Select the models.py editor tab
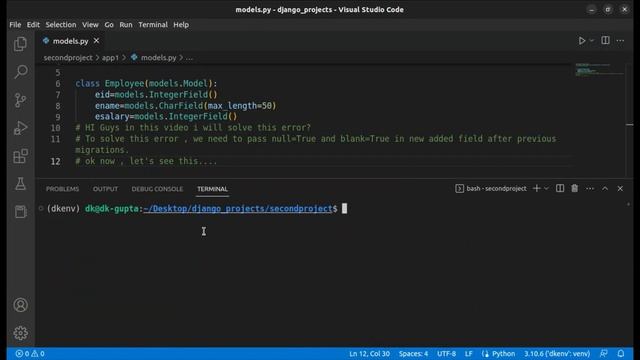This screenshot has height=360, width=640. tap(70, 41)
